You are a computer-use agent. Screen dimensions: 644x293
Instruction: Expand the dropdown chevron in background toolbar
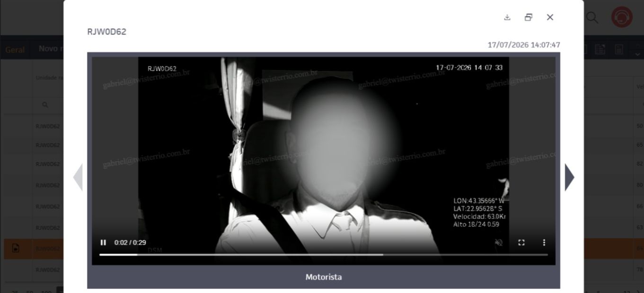point(637,55)
